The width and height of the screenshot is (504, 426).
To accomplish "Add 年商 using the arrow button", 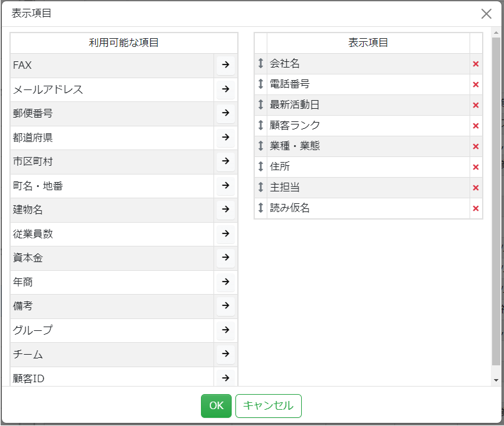I will 225,281.
